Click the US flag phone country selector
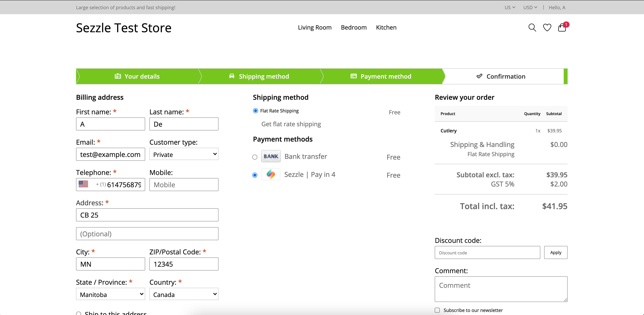The width and height of the screenshot is (644, 315). pyautogui.click(x=84, y=184)
